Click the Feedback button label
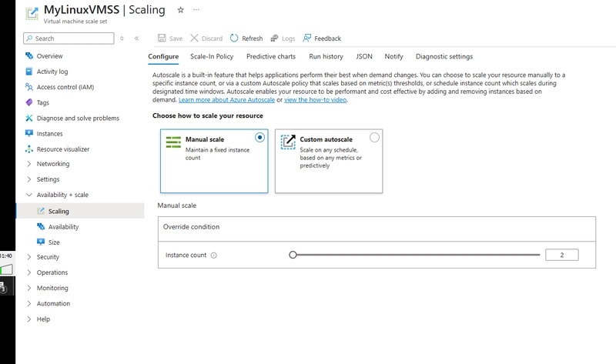616x364 pixels. (328, 38)
